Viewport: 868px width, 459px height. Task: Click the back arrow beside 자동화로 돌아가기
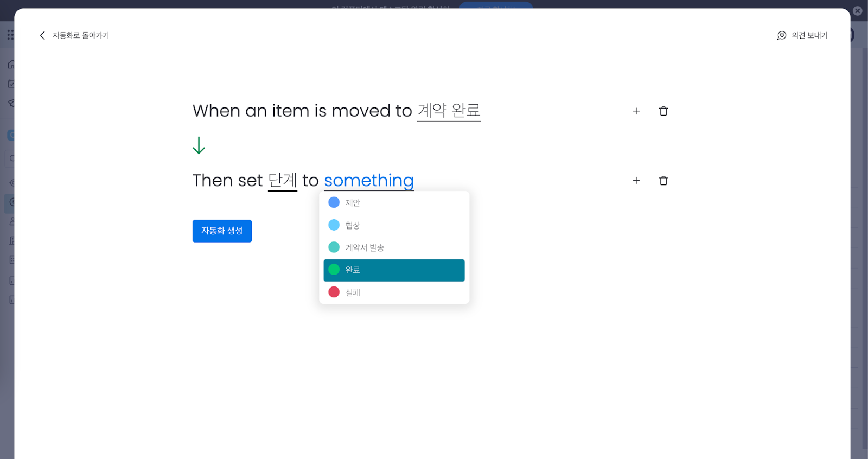[42, 35]
